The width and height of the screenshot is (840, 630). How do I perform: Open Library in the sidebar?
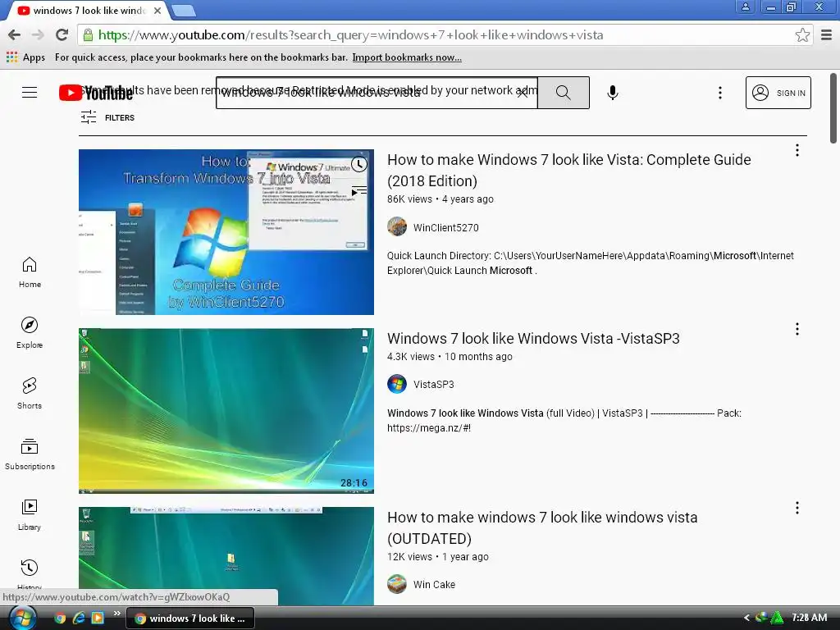tap(30, 515)
